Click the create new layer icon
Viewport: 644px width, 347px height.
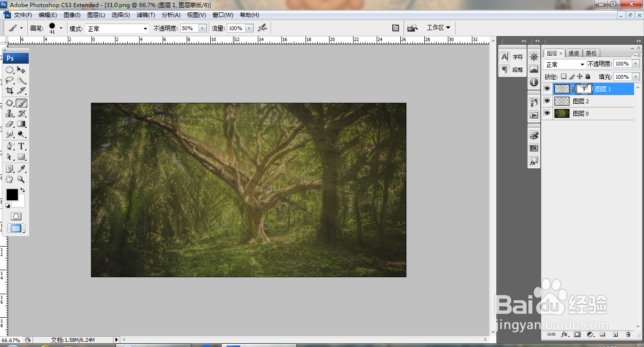(x=615, y=334)
